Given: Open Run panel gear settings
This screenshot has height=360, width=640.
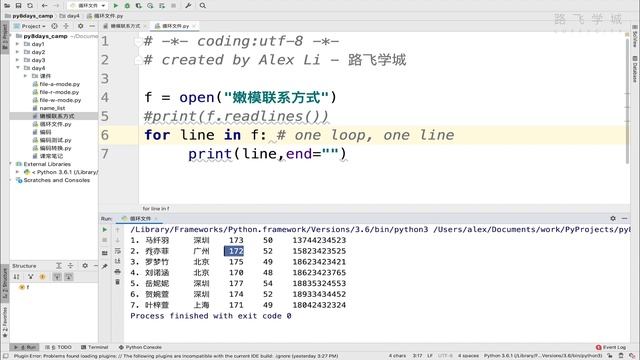Looking at the screenshot, I should pyautogui.click(x=613, y=219).
